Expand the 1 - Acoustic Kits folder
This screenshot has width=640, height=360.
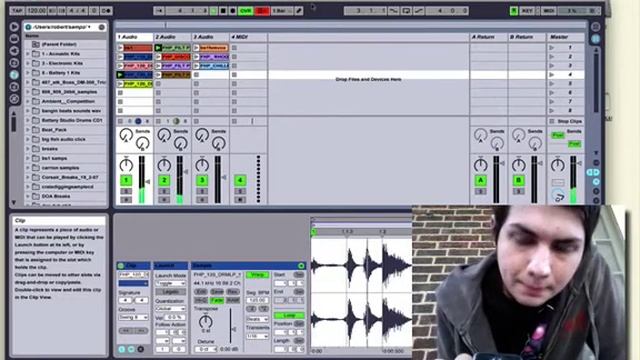click(x=28, y=54)
